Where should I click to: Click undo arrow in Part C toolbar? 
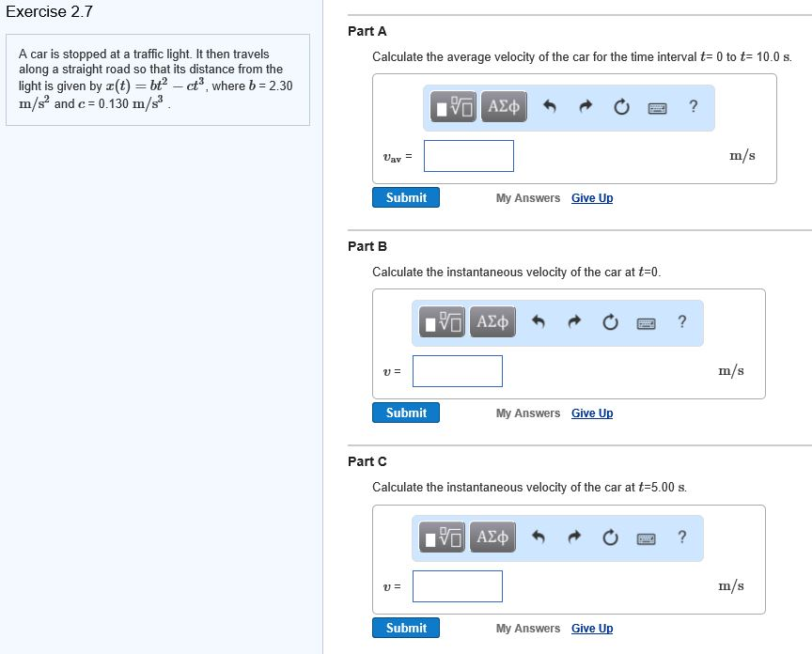[x=539, y=537]
